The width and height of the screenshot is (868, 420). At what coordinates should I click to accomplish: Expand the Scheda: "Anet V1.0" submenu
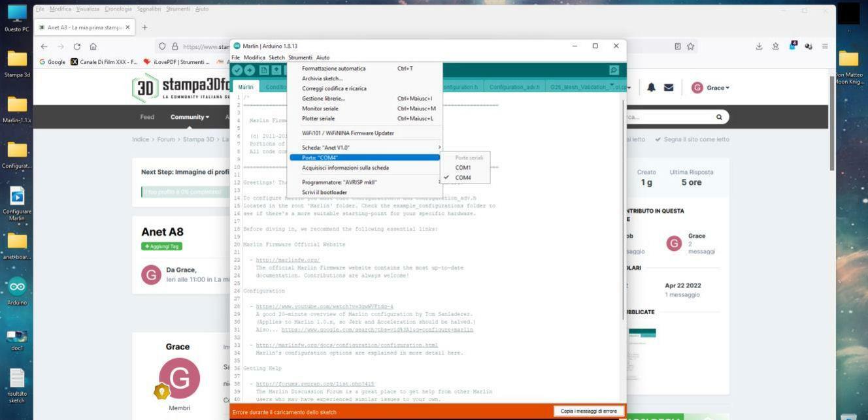(365, 148)
